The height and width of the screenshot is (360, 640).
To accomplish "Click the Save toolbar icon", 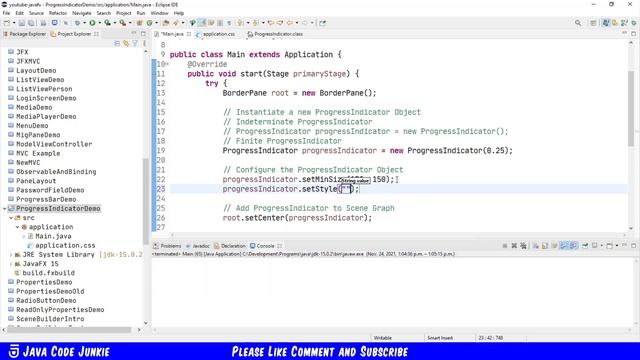I will (22, 23).
